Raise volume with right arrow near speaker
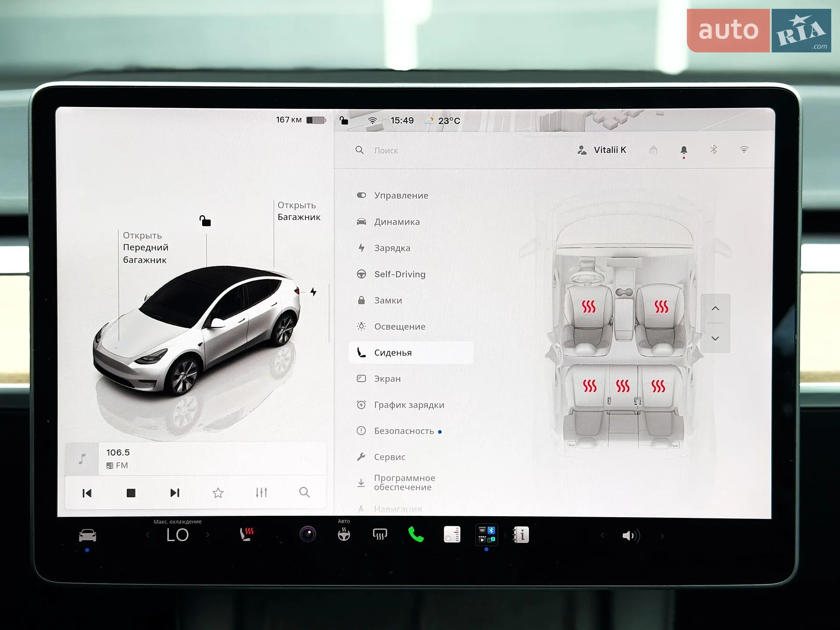The image size is (840, 630). pyautogui.click(x=662, y=536)
